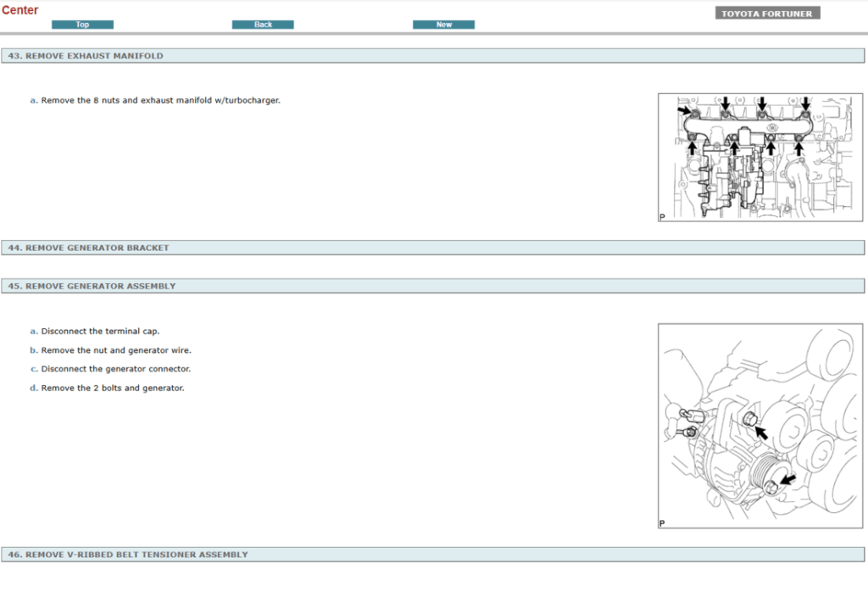Image resolution: width=868 pixels, height=592 pixels.
Task: Click the Back navigation button
Action: (x=263, y=25)
